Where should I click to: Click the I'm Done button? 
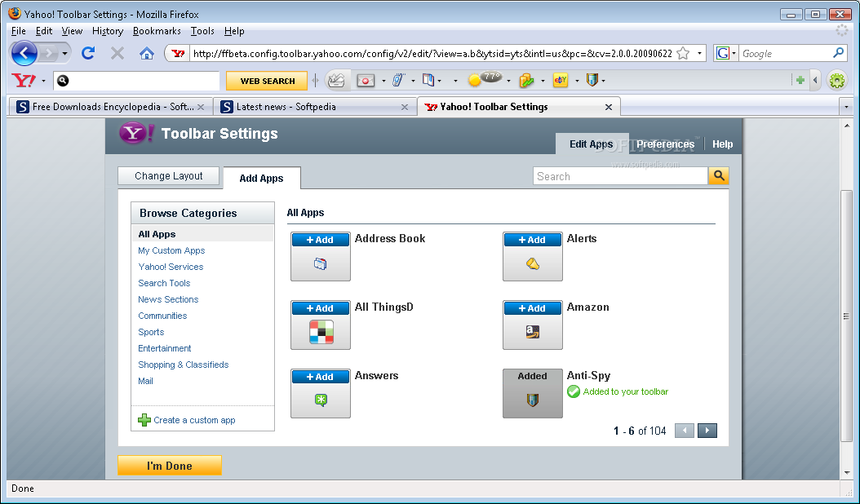[x=170, y=466]
